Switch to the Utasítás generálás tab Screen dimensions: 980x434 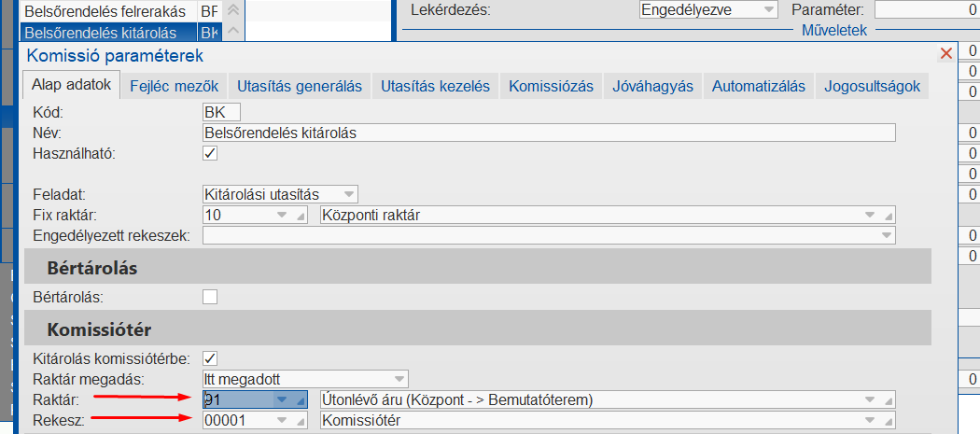pos(300,86)
